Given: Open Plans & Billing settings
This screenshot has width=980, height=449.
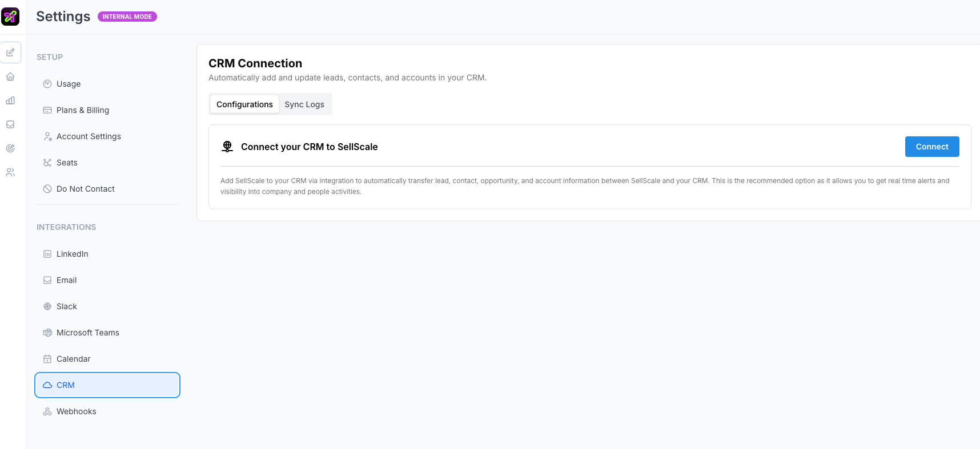Looking at the screenshot, I should (107, 110).
